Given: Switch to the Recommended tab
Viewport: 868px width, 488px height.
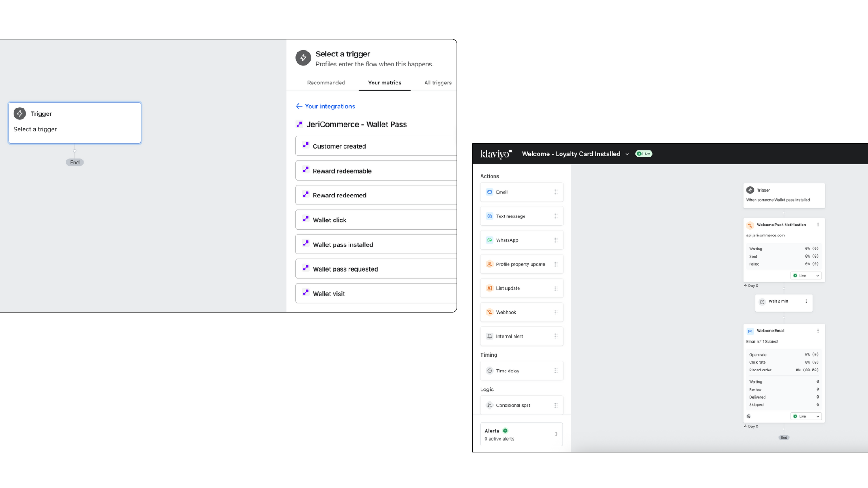Looking at the screenshot, I should click(326, 83).
